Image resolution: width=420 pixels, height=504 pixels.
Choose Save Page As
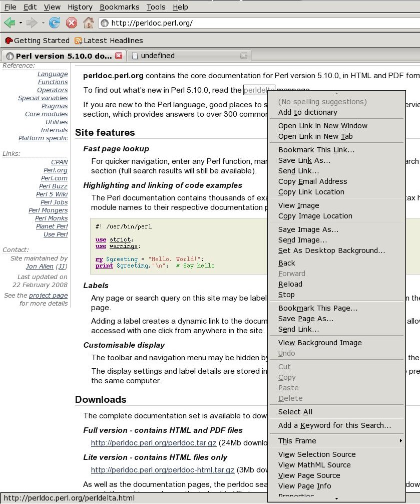pyautogui.click(x=336, y=319)
